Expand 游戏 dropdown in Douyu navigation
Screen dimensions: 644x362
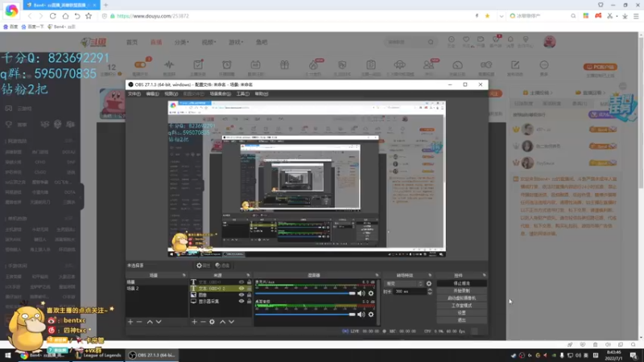pos(236,42)
